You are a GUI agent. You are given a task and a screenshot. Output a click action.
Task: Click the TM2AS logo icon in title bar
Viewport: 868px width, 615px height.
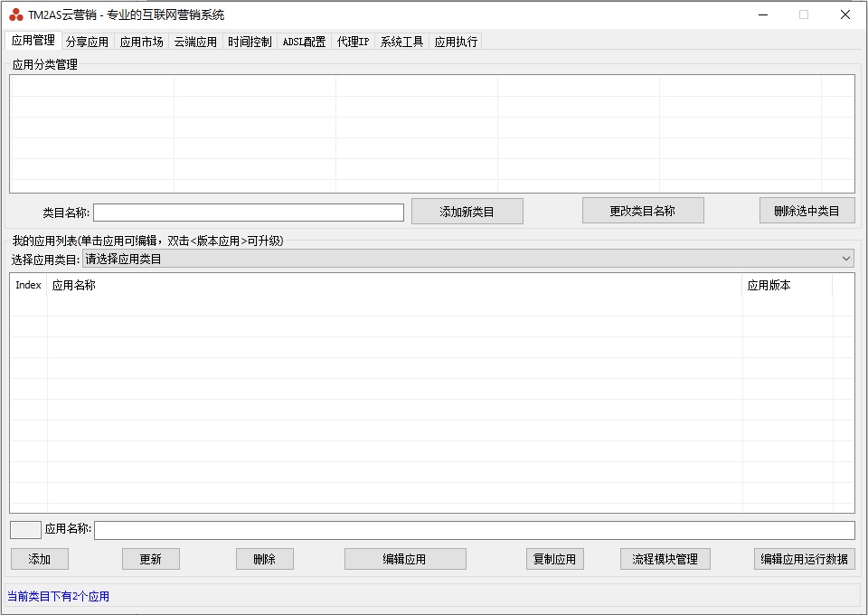point(14,14)
